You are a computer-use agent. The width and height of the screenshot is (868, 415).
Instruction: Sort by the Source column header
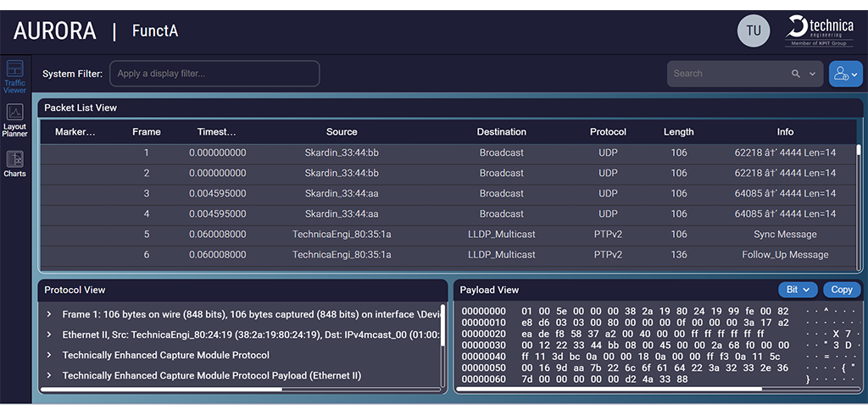342,132
